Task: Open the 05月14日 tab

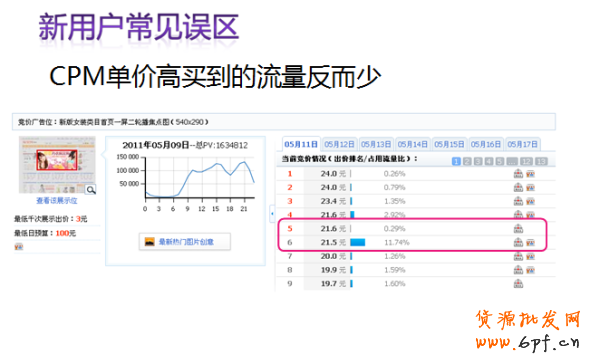Action: point(412,145)
